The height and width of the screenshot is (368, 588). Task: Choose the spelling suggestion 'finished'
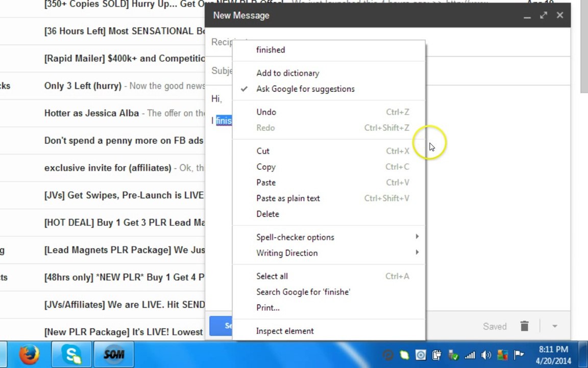pos(329,50)
